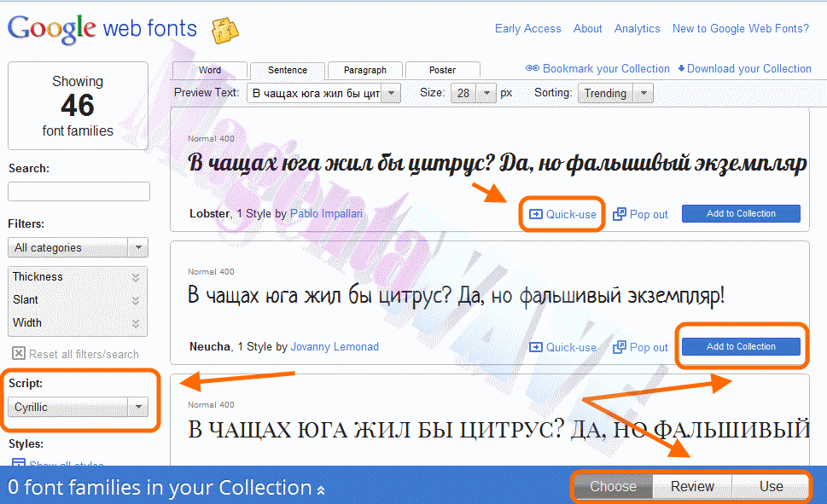Click Quick-use icon for Lobster font
The height and width of the screenshot is (504, 827).
[x=535, y=214]
